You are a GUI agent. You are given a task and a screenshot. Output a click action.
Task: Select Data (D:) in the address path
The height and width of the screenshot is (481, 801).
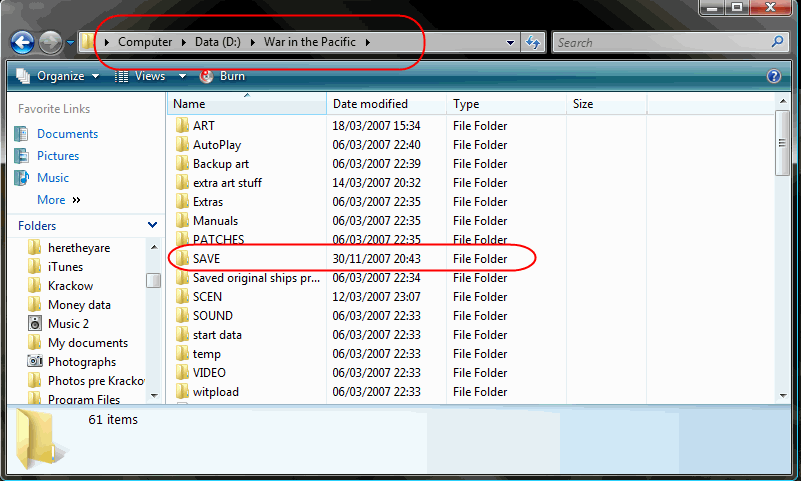click(218, 42)
